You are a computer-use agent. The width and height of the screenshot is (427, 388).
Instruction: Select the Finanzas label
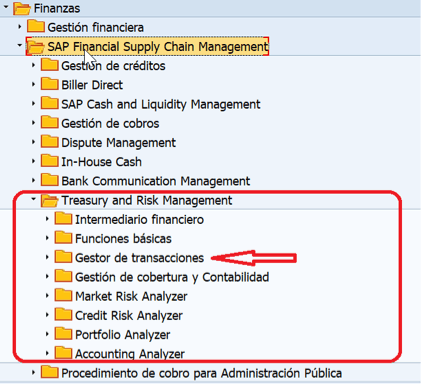[x=57, y=8]
